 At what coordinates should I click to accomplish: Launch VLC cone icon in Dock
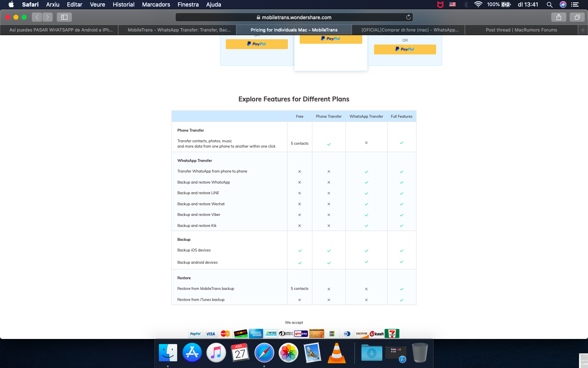click(x=337, y=352)
